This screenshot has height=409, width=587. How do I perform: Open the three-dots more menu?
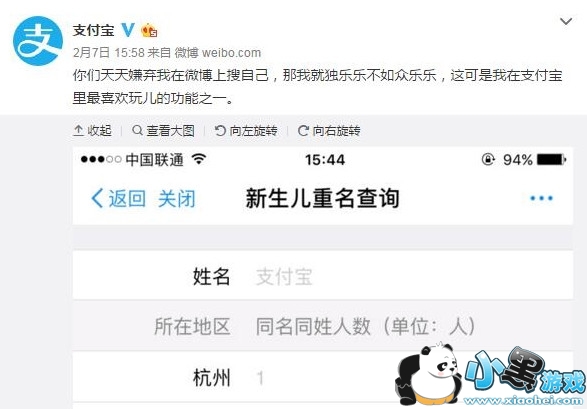click(x=541, y=198)
